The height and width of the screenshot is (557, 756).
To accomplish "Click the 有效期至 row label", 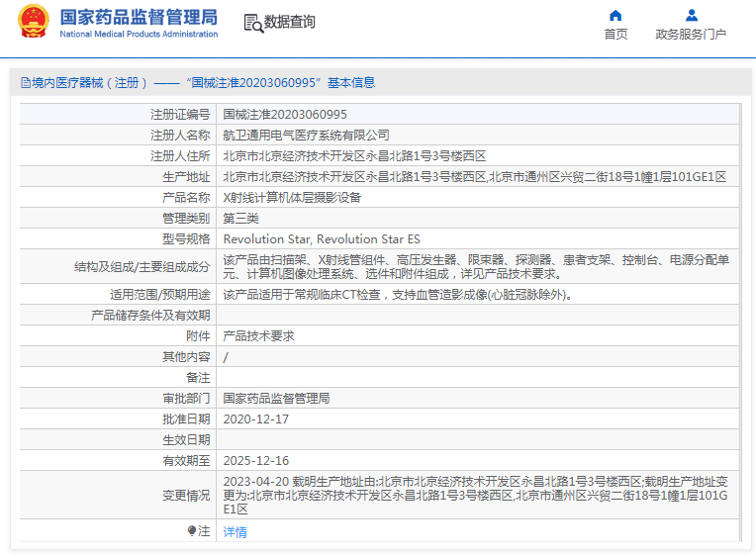I will 186,461.
